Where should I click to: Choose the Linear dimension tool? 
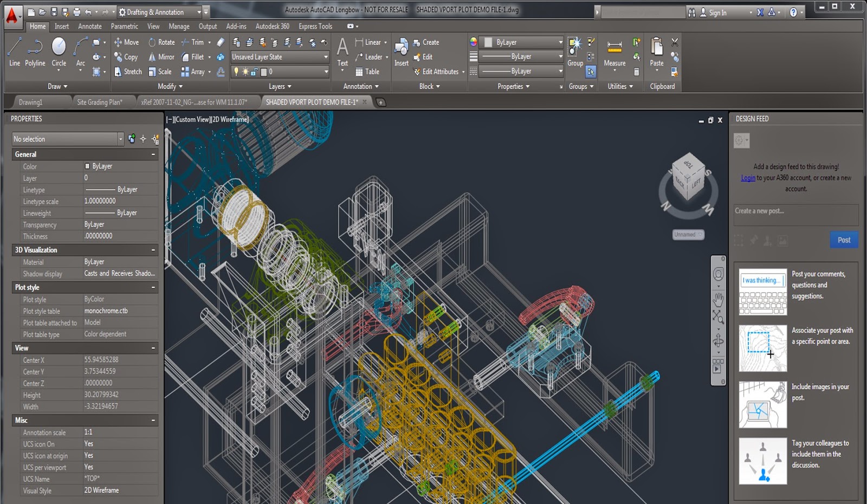tap(368, 42)
